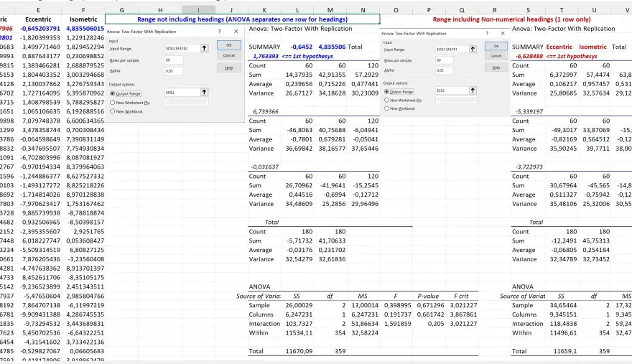Select cell with 4,835506015 in column F
The width and height of the screenshot is (632, 364).
click(83, 29)
